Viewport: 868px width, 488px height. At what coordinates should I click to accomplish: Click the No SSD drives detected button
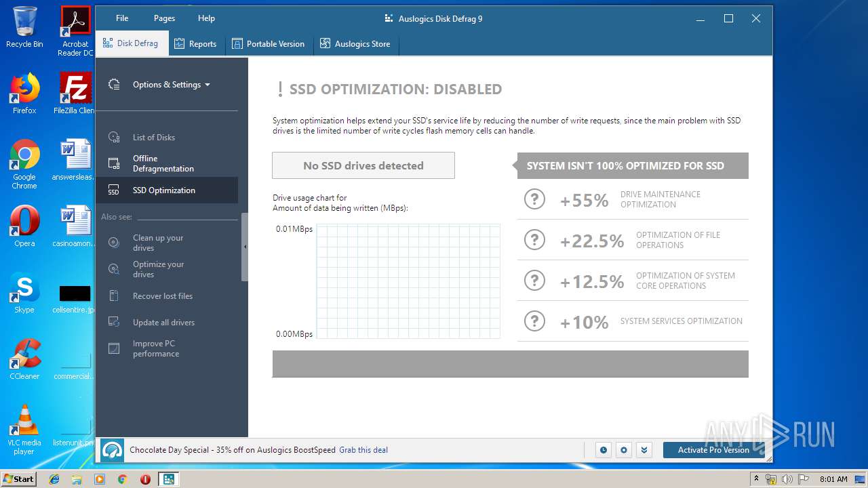pos(363,165)
